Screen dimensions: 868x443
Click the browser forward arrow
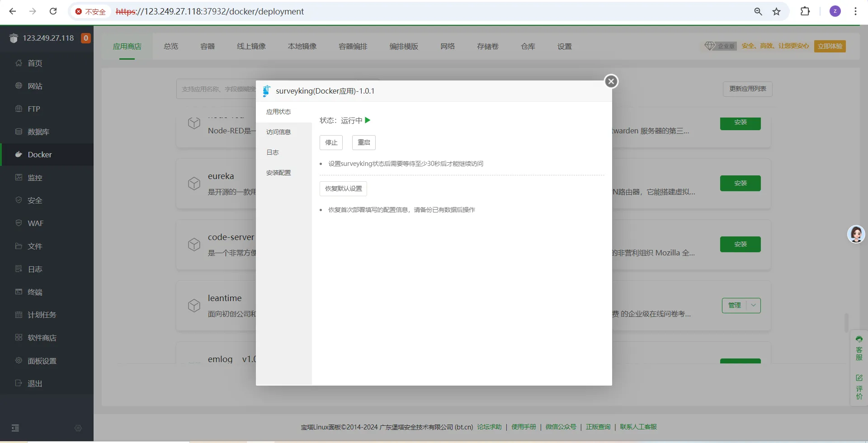click(x=33, y=11)
